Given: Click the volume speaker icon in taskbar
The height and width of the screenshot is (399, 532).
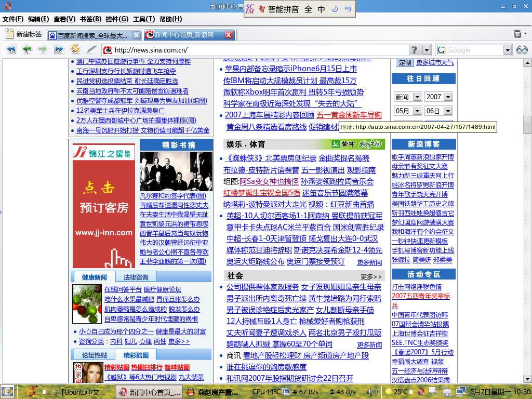Looking at the screenshot, I should [372, 392].
